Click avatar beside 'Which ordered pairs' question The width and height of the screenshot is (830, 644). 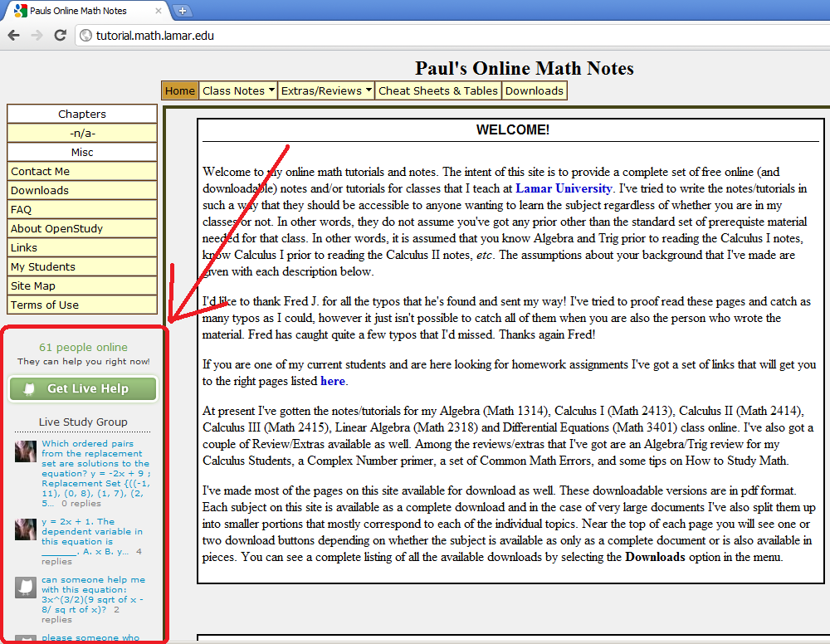(26, 451)
